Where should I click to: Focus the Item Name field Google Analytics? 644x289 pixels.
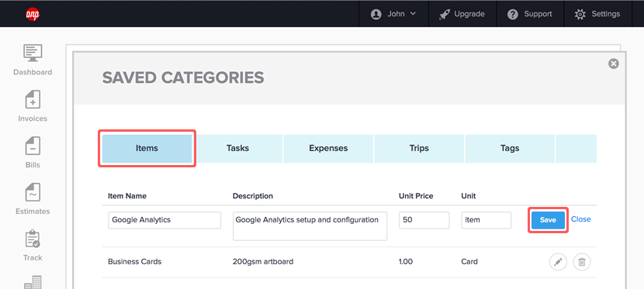tap(164, 220)
